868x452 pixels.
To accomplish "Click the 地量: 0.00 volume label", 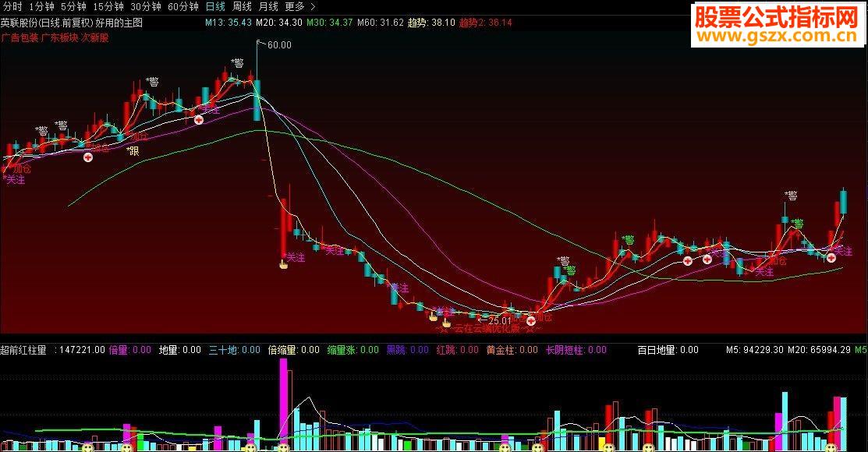I will point(180,350).
